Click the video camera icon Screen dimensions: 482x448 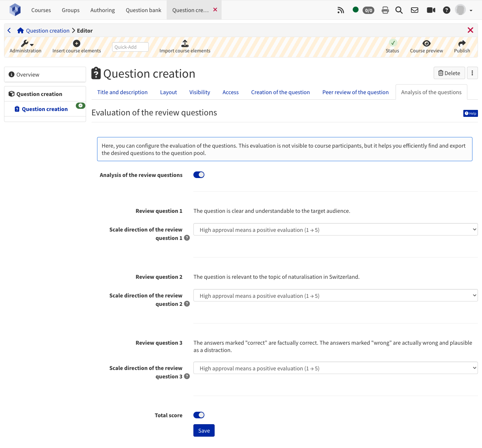[x=431, y=10]
